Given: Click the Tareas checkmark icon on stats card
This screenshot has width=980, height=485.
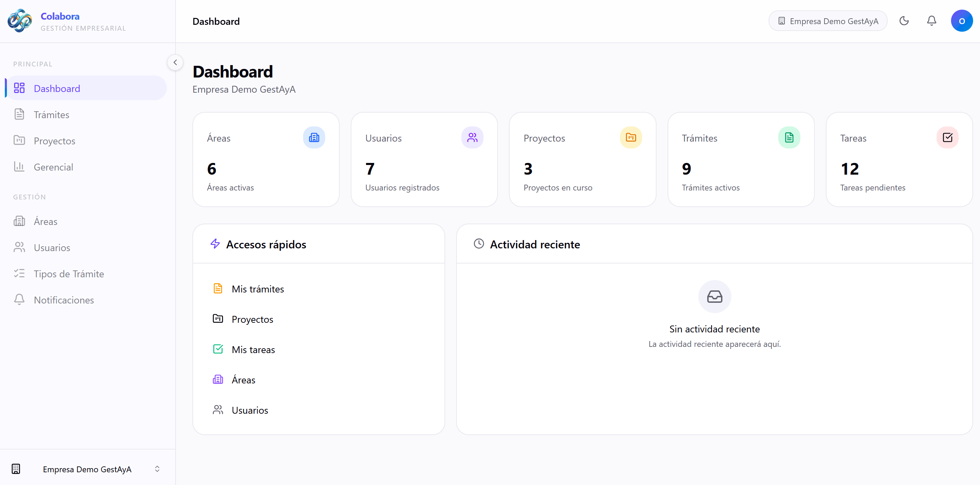Looking at the screenshot, I should [948, 137].
